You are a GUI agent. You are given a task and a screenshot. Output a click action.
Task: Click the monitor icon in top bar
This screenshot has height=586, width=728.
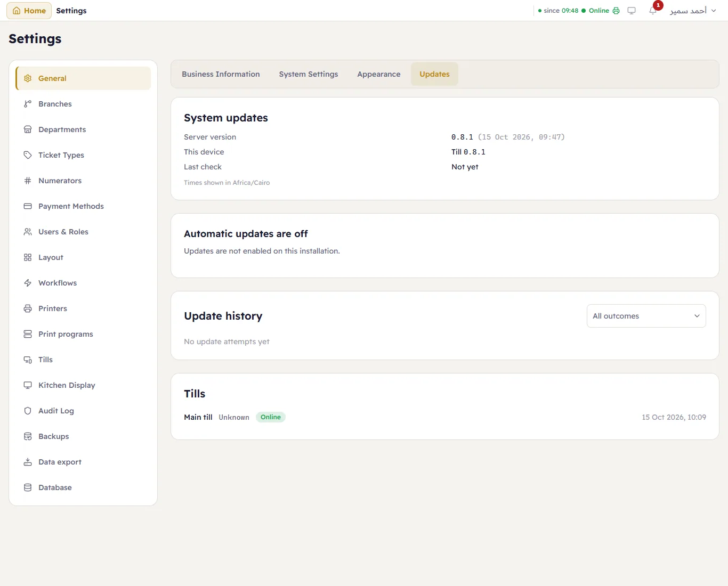point(632,11)
